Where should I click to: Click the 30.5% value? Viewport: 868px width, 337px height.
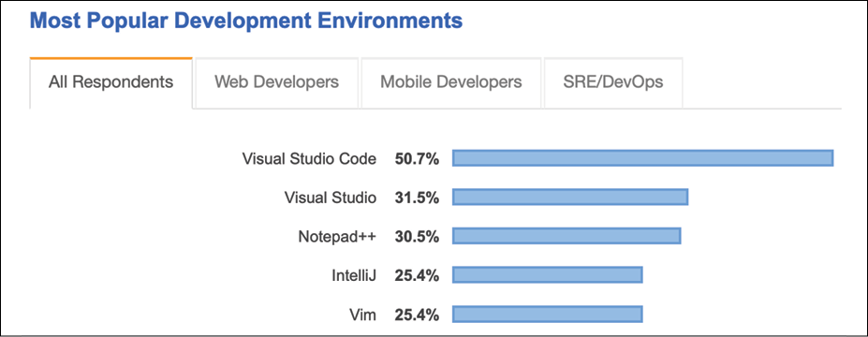point(417,236)
